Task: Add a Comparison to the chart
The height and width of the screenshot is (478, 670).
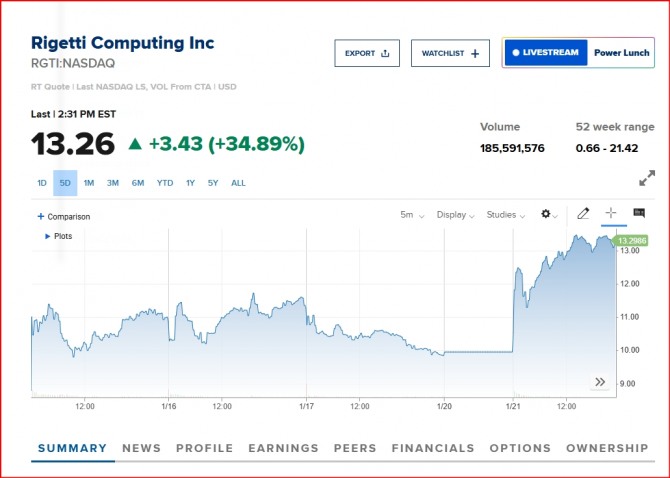Action: (x=64, y=216)
